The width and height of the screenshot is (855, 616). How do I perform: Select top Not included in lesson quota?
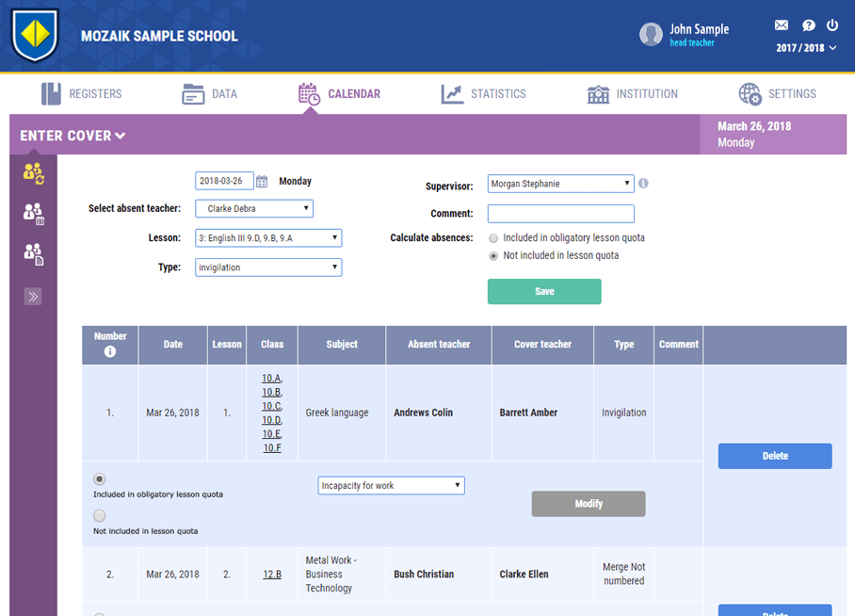pos(493,256)
